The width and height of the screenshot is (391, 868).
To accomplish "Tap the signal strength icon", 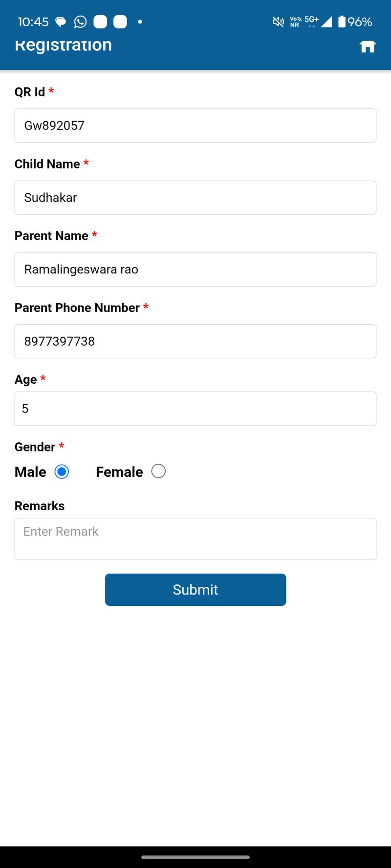I will click(x=326, y=22).
